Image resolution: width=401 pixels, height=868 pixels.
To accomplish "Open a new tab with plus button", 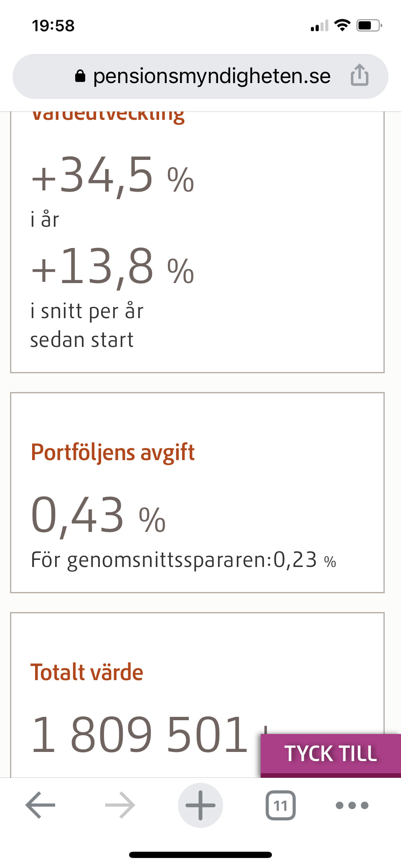I will click(x=200, y=805).
